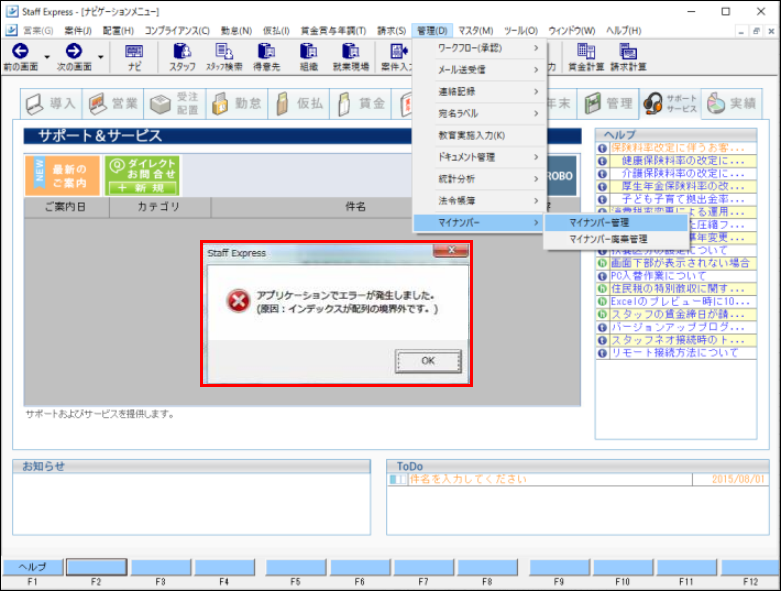Screen dimensions: 781x591
Task: Open help link 介護保険料率の改定に...
Action: [682, 174]
